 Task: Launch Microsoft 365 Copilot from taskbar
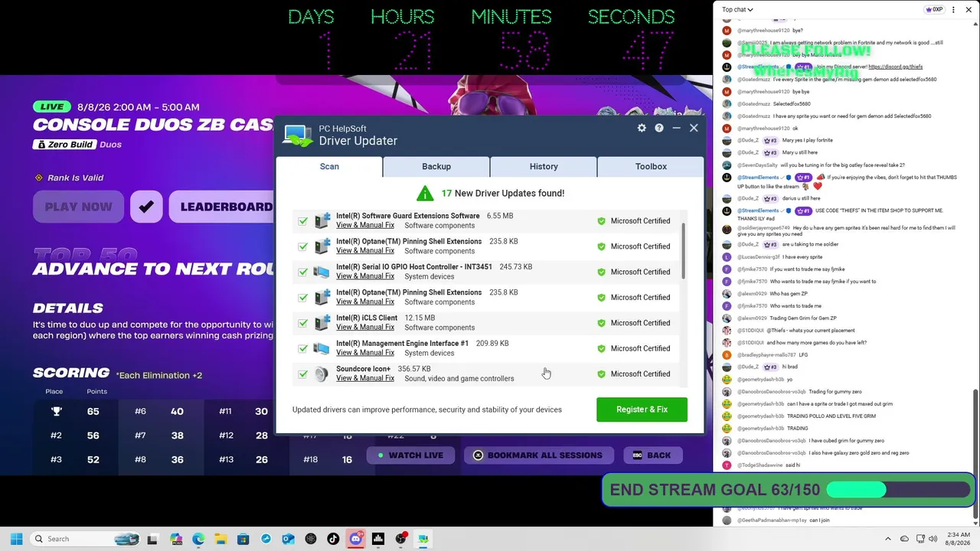tap(176, 539)
